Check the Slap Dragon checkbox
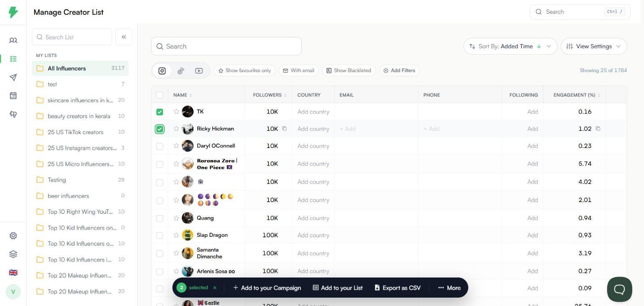644x306 pixels. click(x=160, y=236)
